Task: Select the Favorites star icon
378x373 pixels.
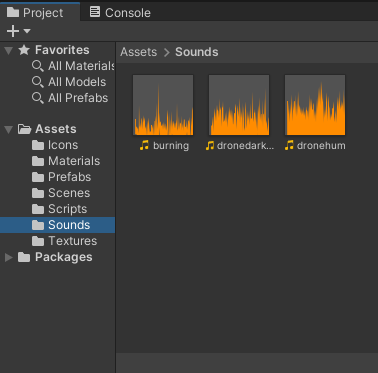Action: pyautogui.click(x=24, y=50)
